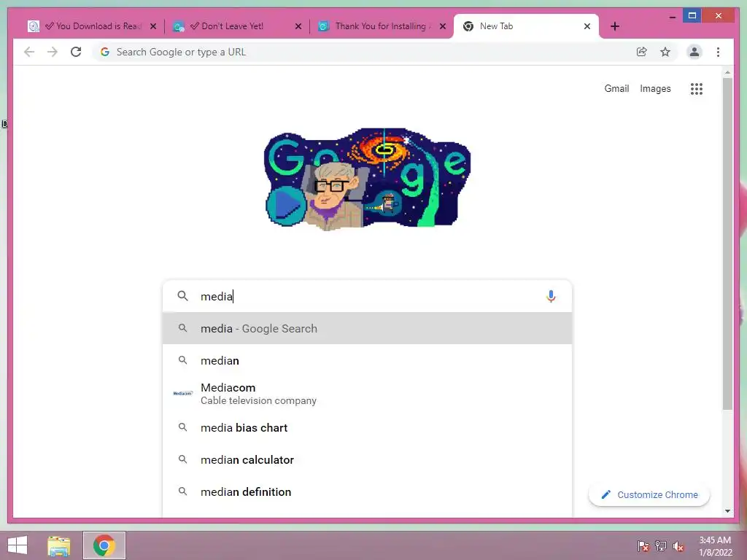Screen dimensions: 747x560
Task: Select the New Tab tab
Action: tap(526, 26)
